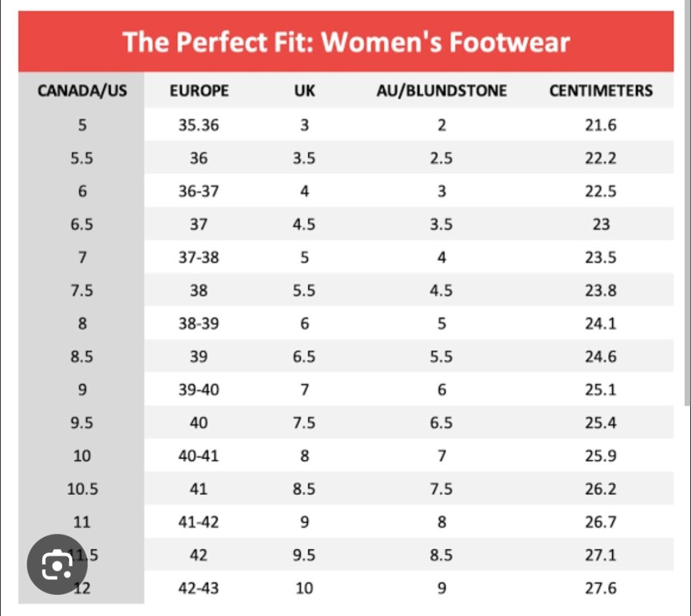The height and width of the screenshot is (616, 691).
Task: Select the CANADA/US column header
Action: tap(82, 91)
